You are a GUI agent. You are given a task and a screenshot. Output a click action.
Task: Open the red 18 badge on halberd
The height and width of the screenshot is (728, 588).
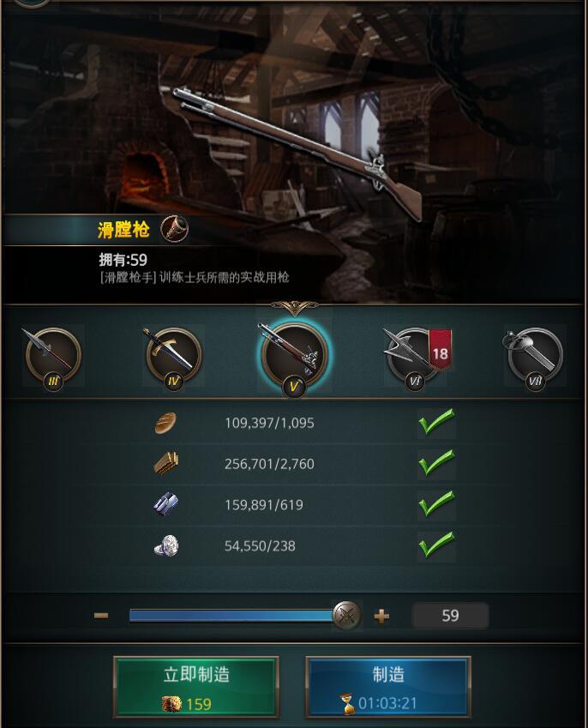(x=440, y=351)
